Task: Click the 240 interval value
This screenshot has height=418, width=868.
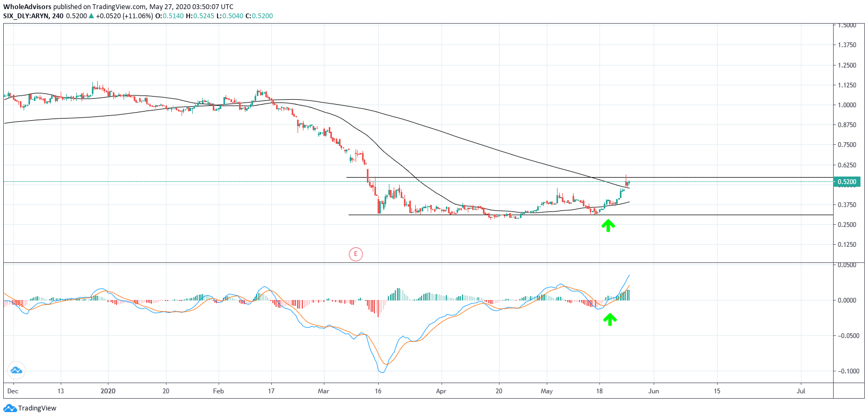Action: pyautogui.click(x=57, y=16)
